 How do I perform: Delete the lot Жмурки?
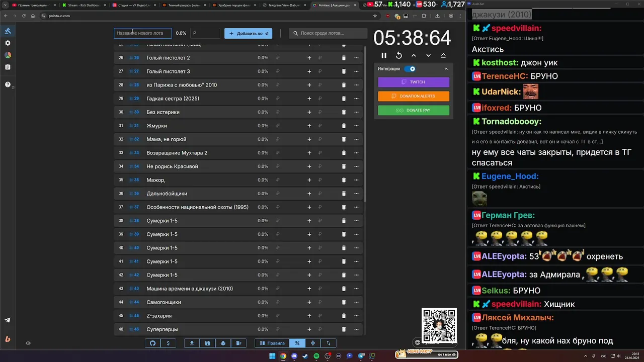click(344, 126)
